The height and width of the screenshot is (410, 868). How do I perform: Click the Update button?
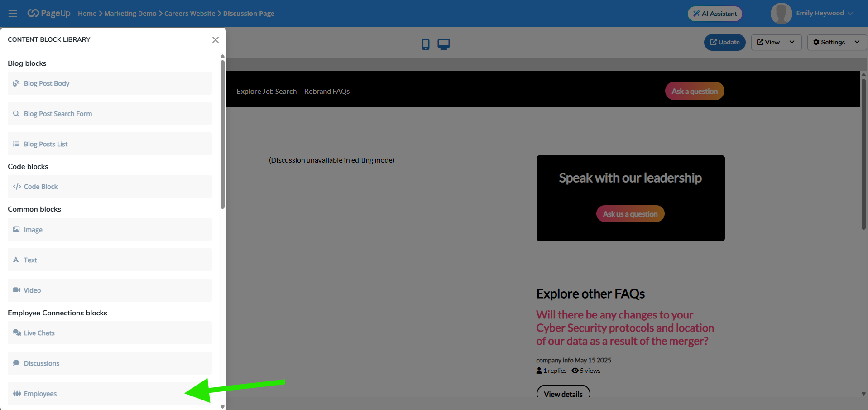pos(724,42)
